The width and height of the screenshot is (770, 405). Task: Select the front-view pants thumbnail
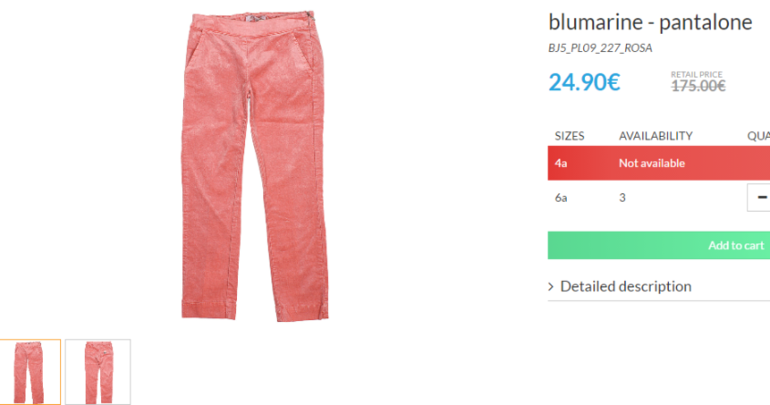[x=30, y=372]
